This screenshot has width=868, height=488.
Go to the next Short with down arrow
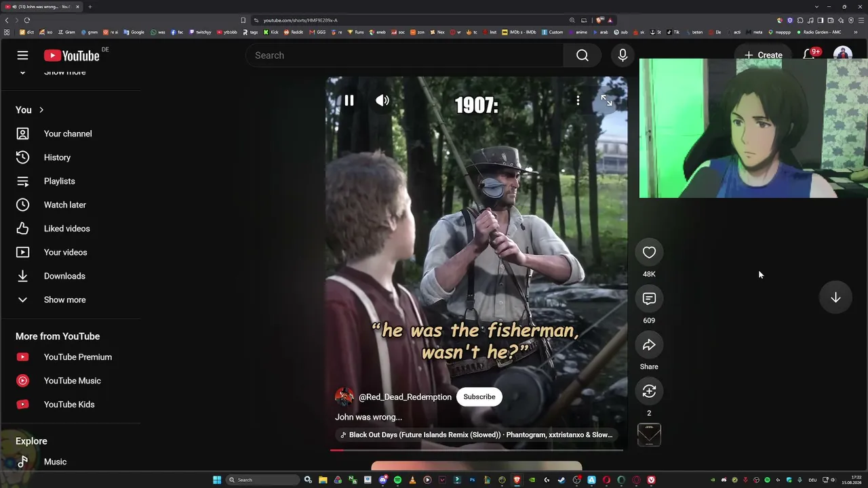pyautogui.click(x=835, y=298)
